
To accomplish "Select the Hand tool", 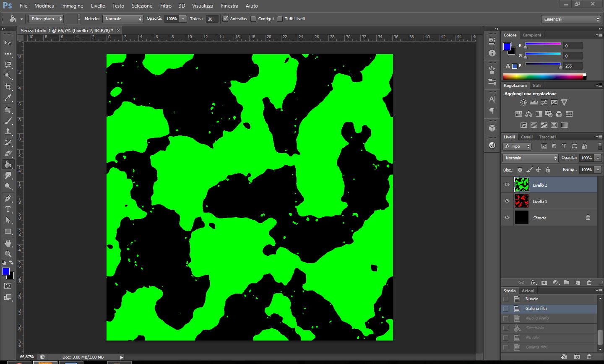I will pyautogui.click(x=8, y=243).
